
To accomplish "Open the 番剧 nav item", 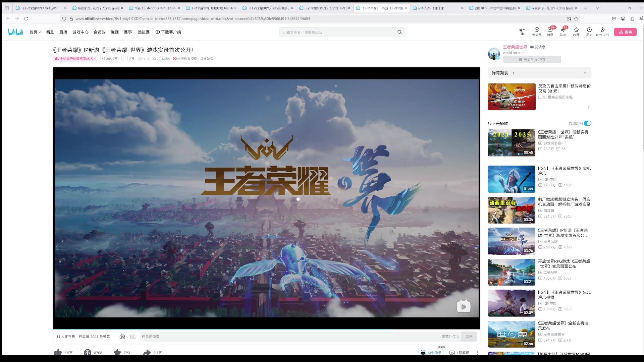I will tap(50, 32).
